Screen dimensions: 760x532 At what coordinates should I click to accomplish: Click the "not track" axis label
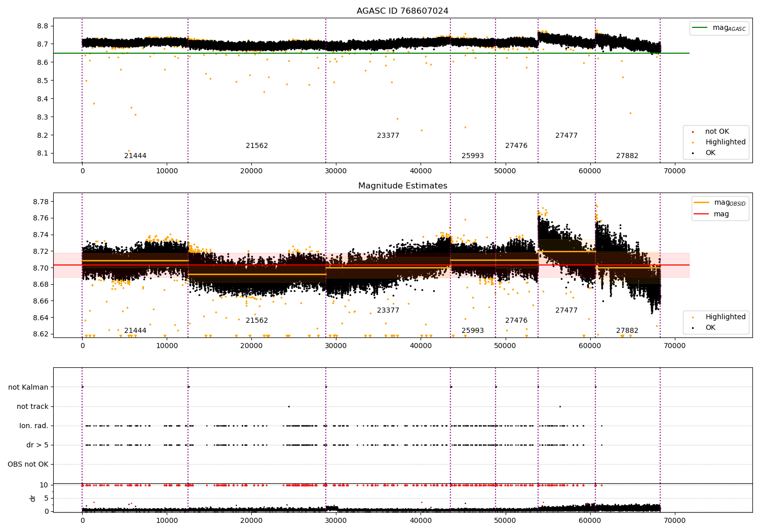[32, 407]
